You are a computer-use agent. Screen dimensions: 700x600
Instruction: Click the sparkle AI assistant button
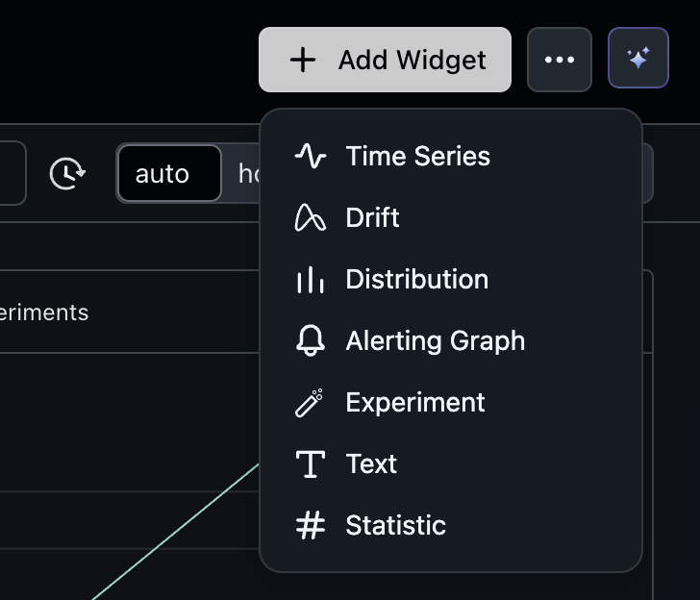[638, 60]
